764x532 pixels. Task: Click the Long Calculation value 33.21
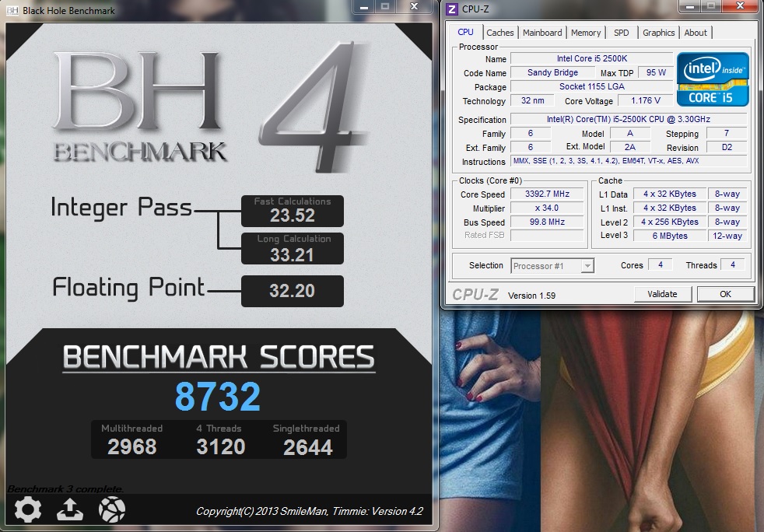(x=292, y=255)
